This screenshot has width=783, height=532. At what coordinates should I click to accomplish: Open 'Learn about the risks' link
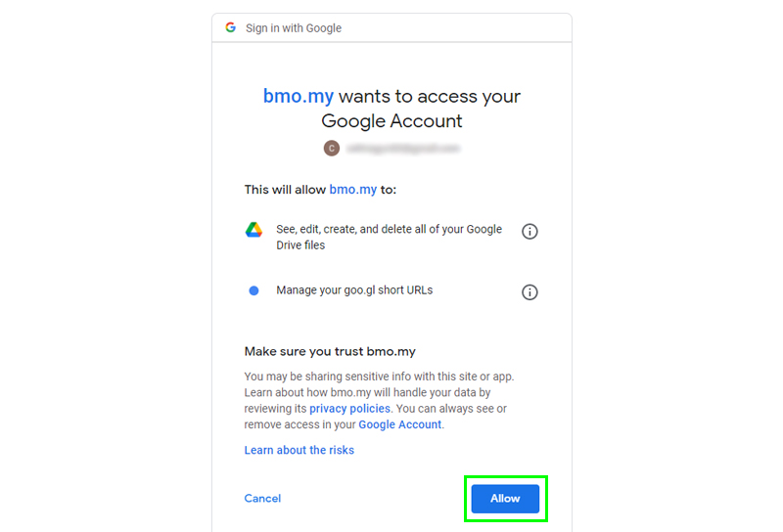(299, 450)
